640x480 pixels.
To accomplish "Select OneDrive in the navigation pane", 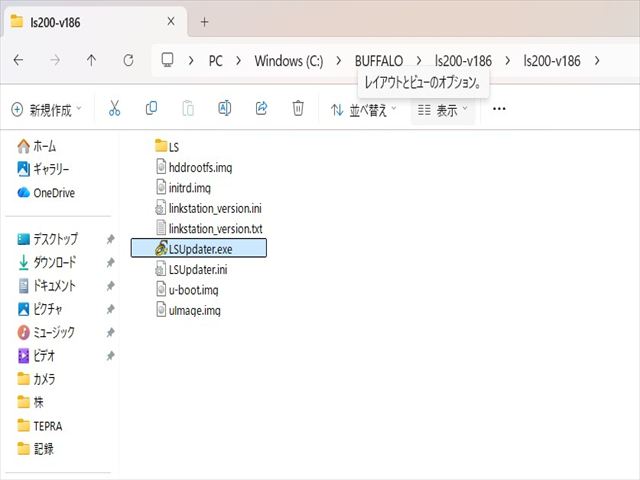I will click(x=53, y=193).
